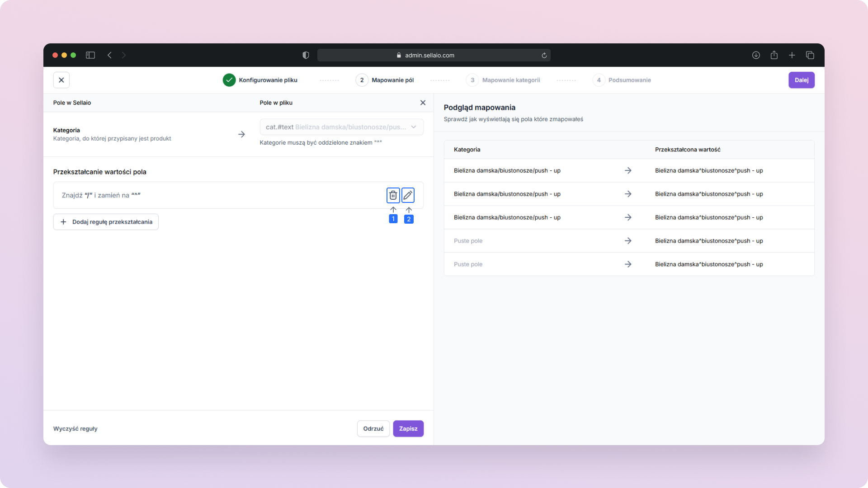This screenshot has height=488, width=868.
Task: Click the admin.sellaio.com address bar
Action: 434,55
